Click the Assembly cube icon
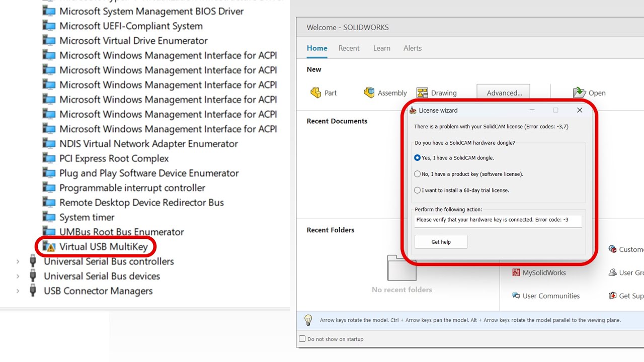Screen dimensions: 644x362 (x=369, y=93)
